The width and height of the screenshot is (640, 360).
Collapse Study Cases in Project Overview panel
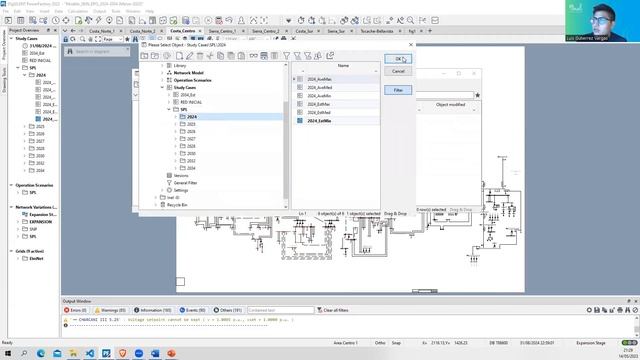pyautogui.click(x=11, y=38)
